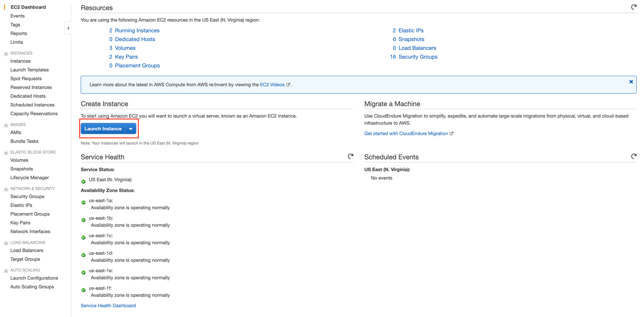Collapse the IMAGES section
The width and height of the screenshot is (644, 317).
tap(6, 125)
